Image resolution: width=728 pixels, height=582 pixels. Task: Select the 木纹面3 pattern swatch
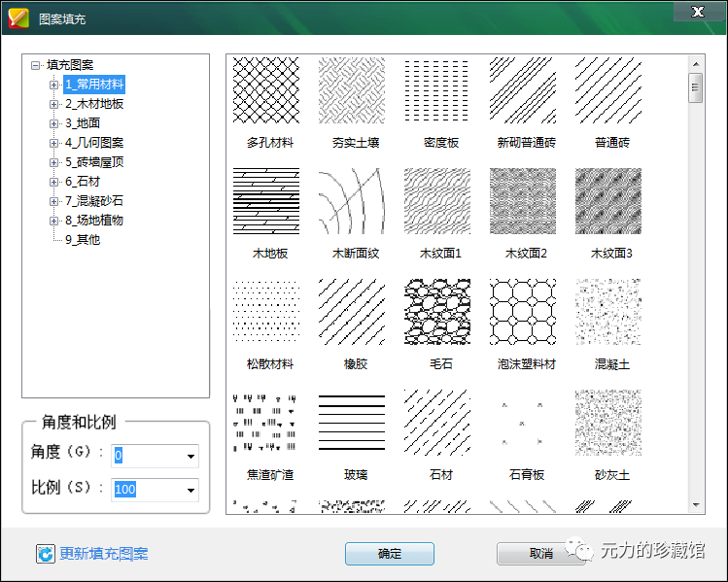pos(607,201)
